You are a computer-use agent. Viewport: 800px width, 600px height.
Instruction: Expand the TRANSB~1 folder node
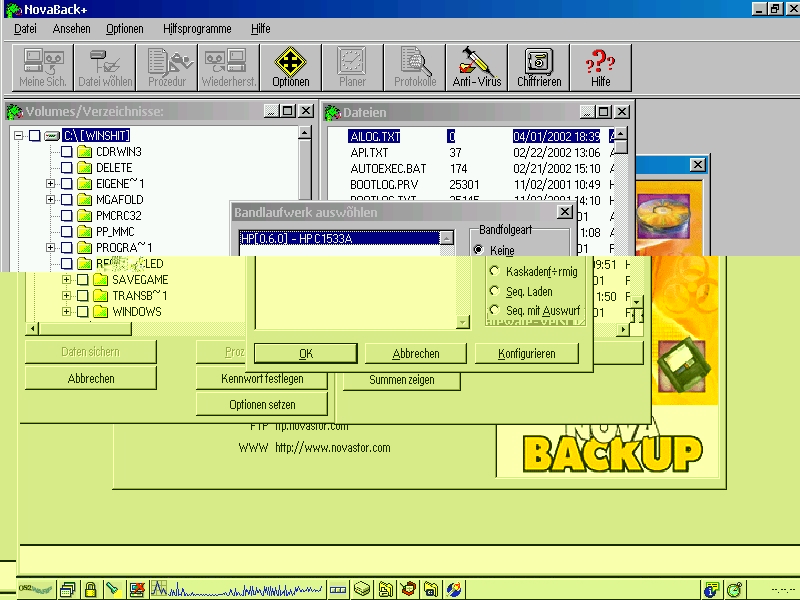tap(66, 295)
